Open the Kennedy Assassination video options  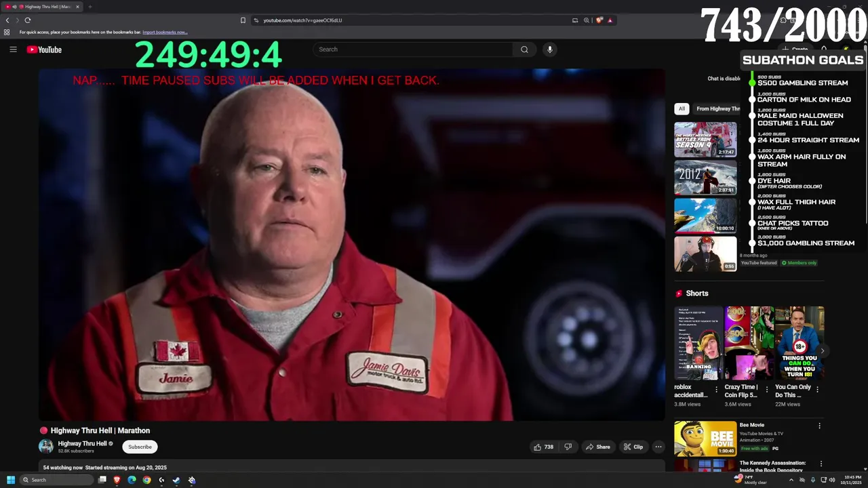821,464
